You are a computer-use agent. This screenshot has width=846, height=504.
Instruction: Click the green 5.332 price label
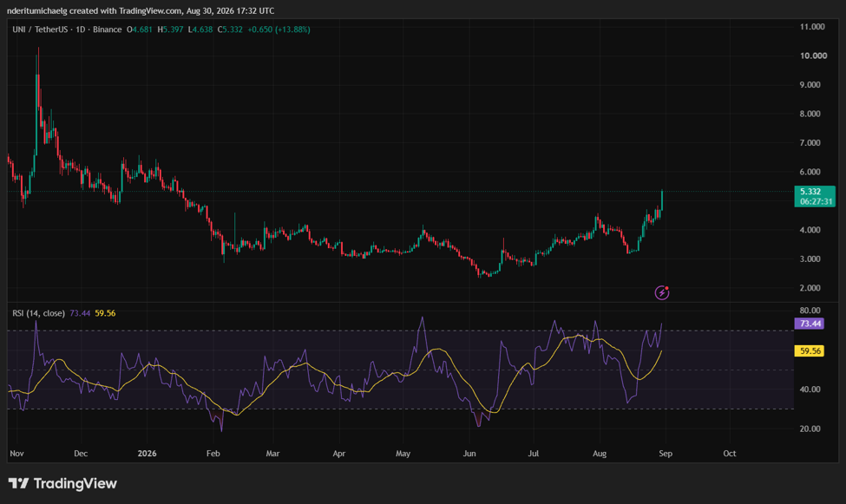coord(815,196)
